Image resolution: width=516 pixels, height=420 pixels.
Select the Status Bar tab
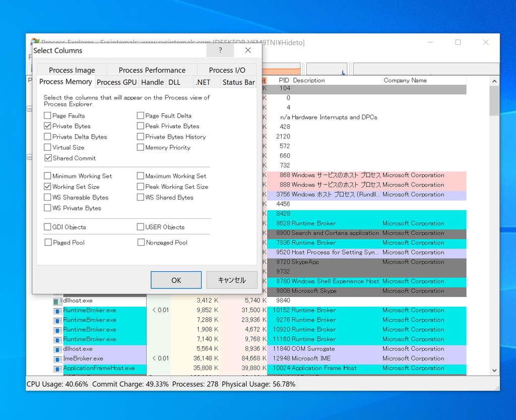coord(238,82)
